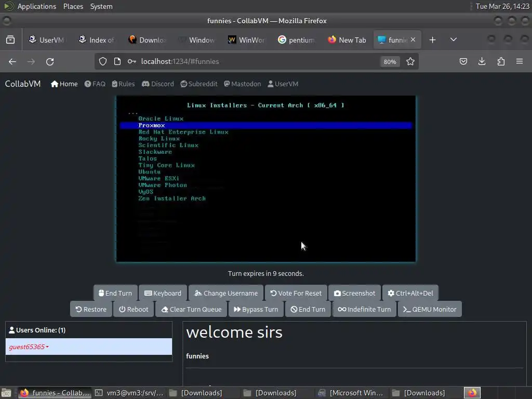
Task: Open the Firefox downloads arrow icon
Action: click(482, 61)
